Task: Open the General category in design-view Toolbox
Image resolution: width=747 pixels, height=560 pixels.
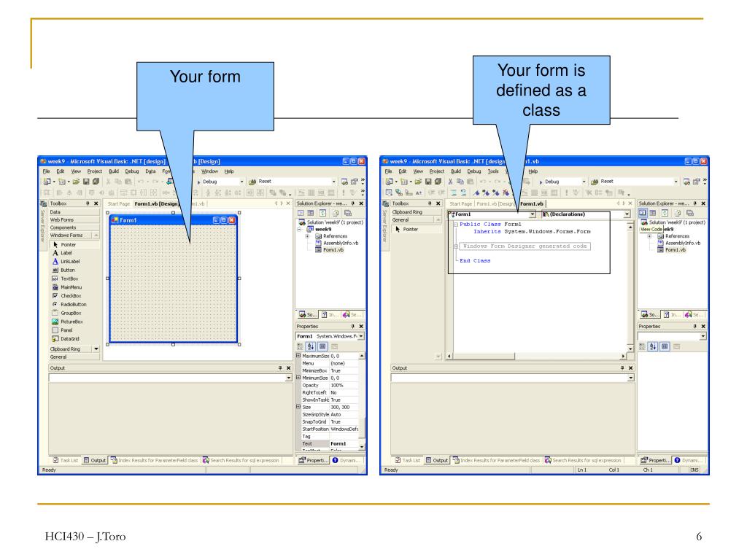Action: [x=74, y=357]
